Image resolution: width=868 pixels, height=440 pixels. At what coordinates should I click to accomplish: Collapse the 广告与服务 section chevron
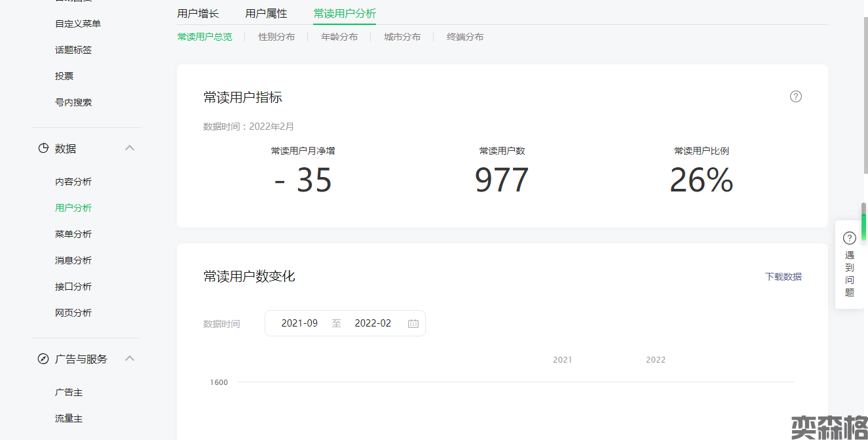pos(130,359)
